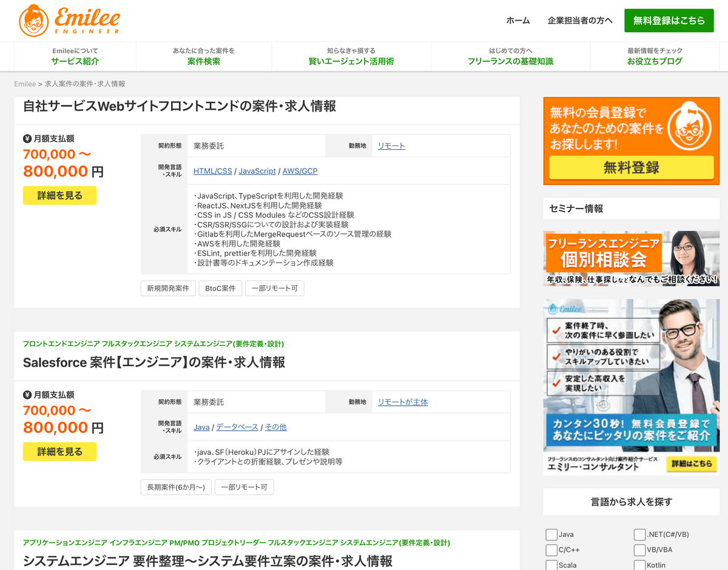Open the ホーム menu item

pos(518,20)
